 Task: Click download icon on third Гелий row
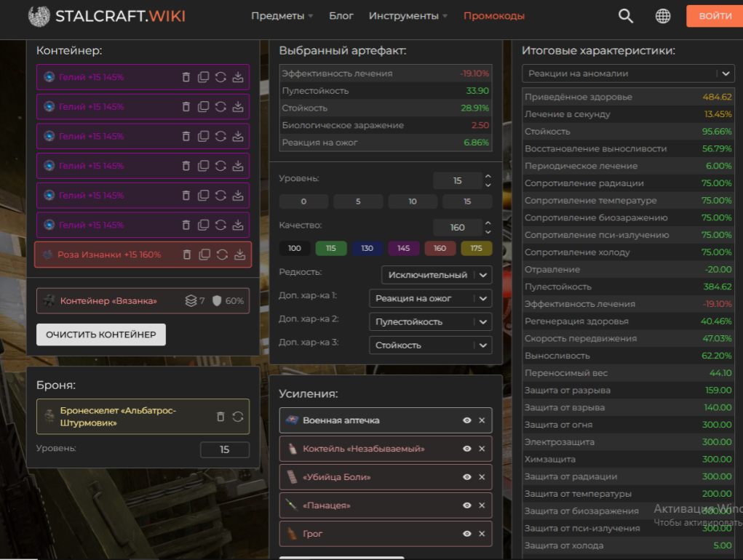click(x=238, y=136)
